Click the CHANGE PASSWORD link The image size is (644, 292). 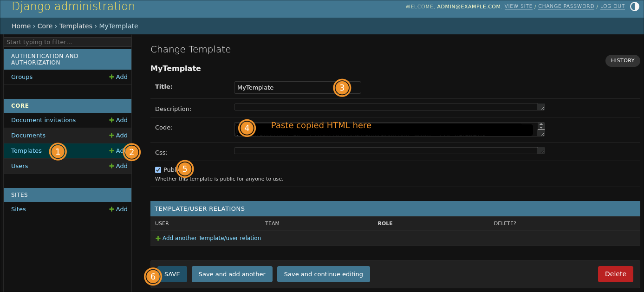tap(566, 6)
